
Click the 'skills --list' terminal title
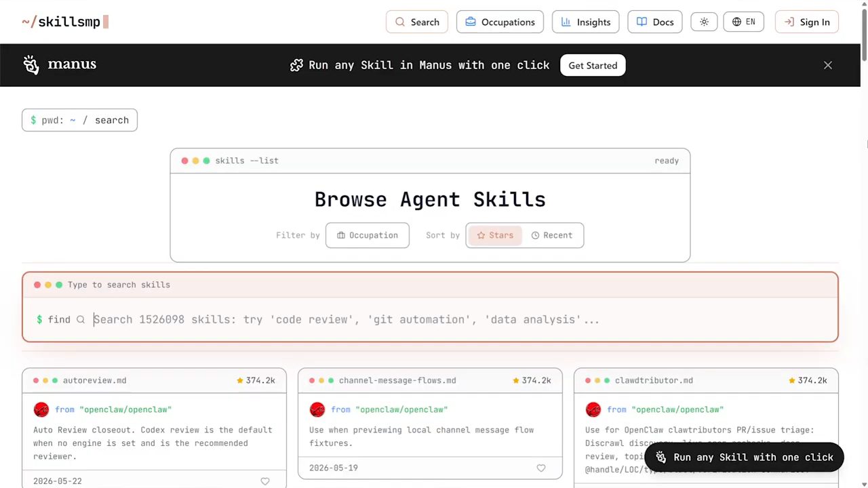point(247,161)
